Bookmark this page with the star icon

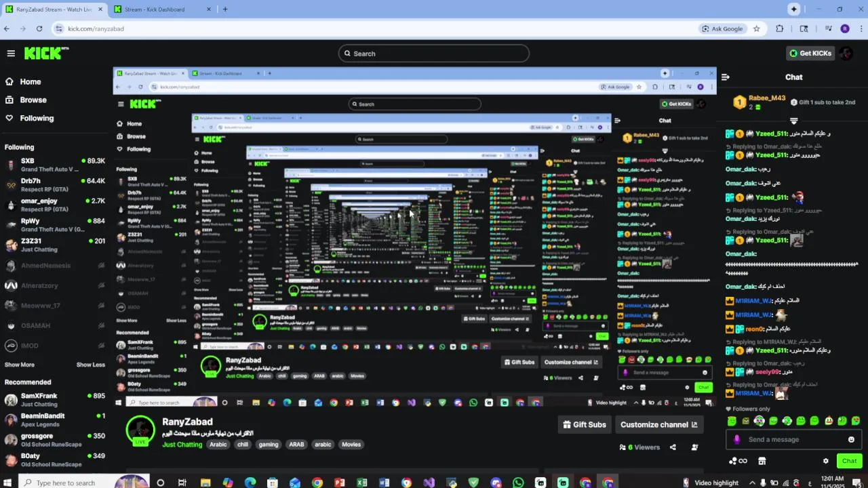(757, 28)
